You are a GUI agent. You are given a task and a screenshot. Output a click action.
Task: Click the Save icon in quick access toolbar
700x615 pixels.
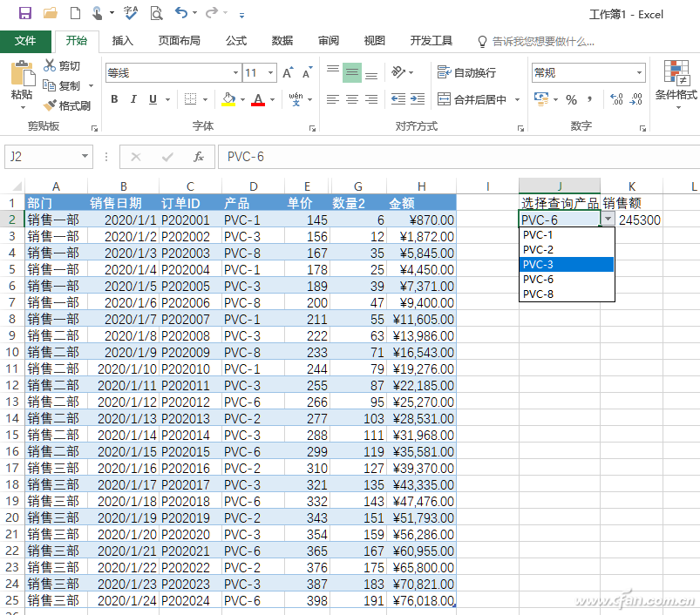(x=25, y=13)
